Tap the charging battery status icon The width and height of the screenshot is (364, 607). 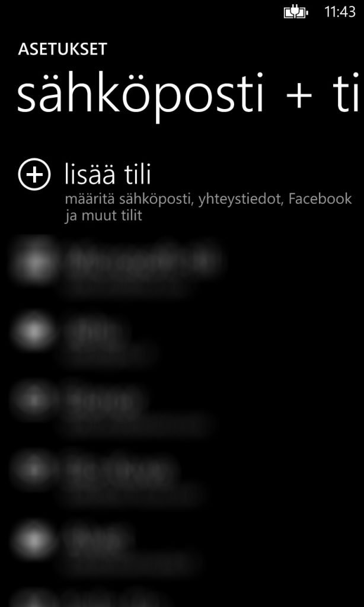[296, 13]
